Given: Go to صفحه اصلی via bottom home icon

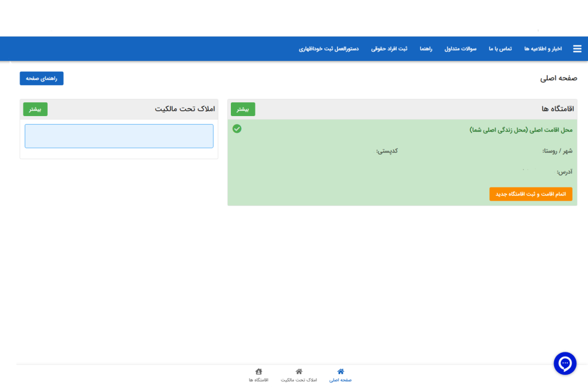Looking at the screenshot, I should click(x=341, y=375).
